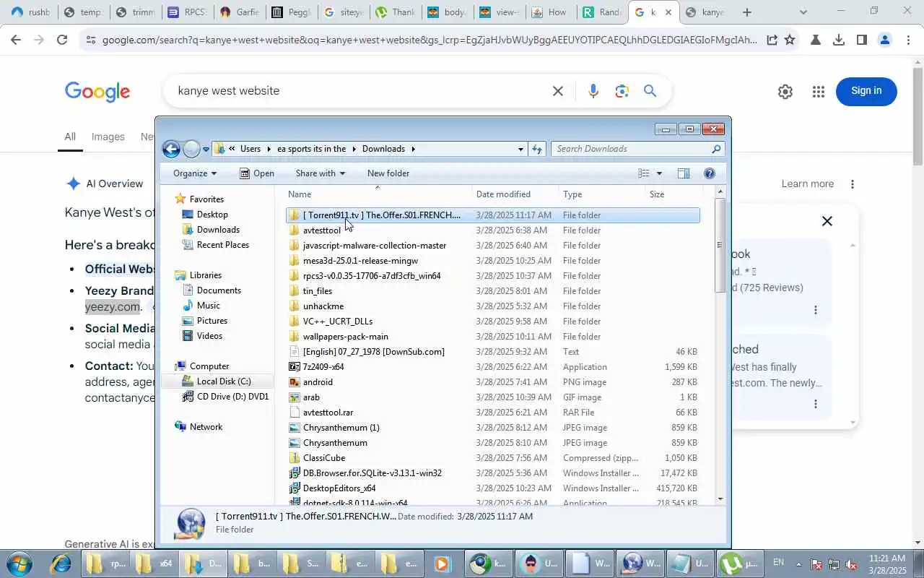924x578 pixels.
Task: Click Learn more link in AI Overview
Action: (x=808, y=184)
